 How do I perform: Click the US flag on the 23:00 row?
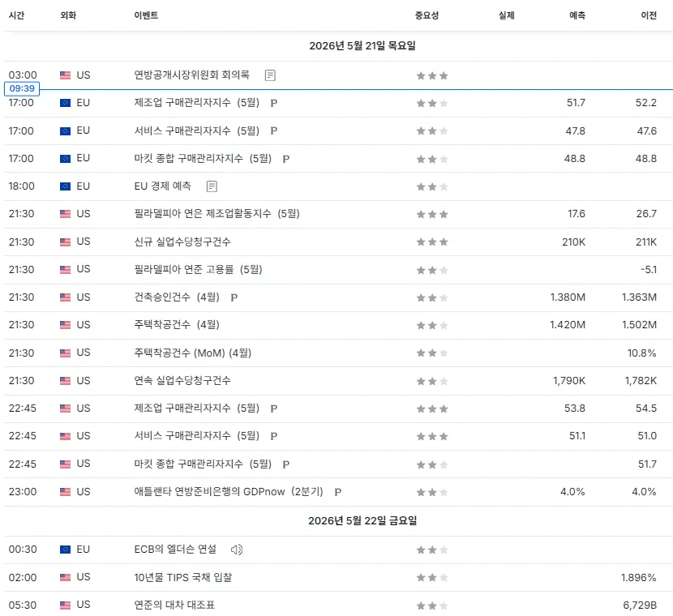[x=65, y=492]
